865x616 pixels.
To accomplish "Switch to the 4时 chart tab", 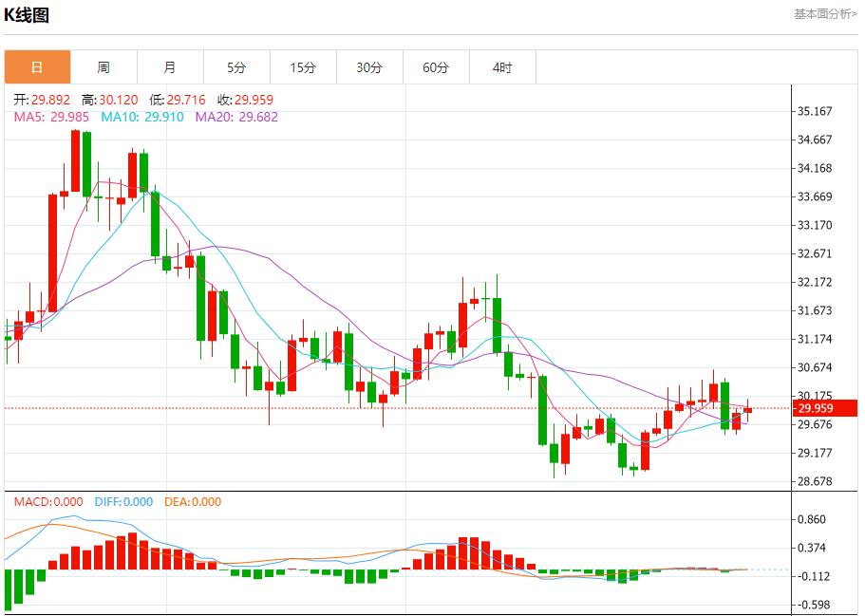I will pyautogui.click(x=502, y=67).
